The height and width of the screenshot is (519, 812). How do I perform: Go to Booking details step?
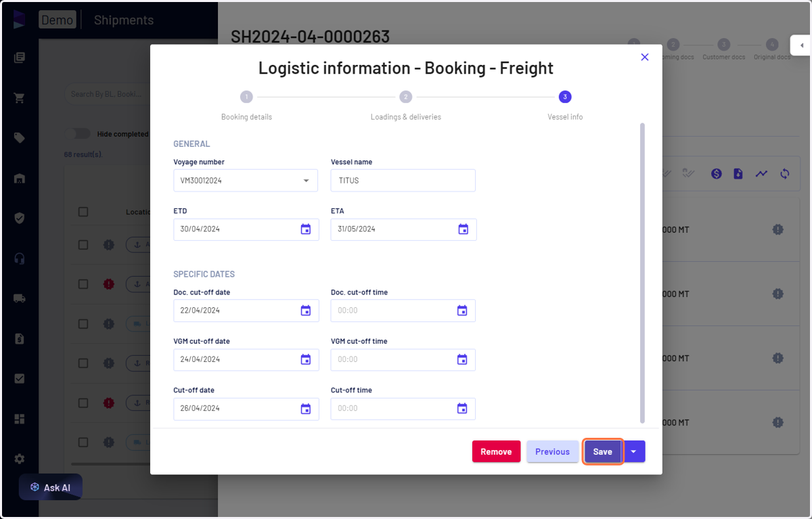(x=246, y=106)
